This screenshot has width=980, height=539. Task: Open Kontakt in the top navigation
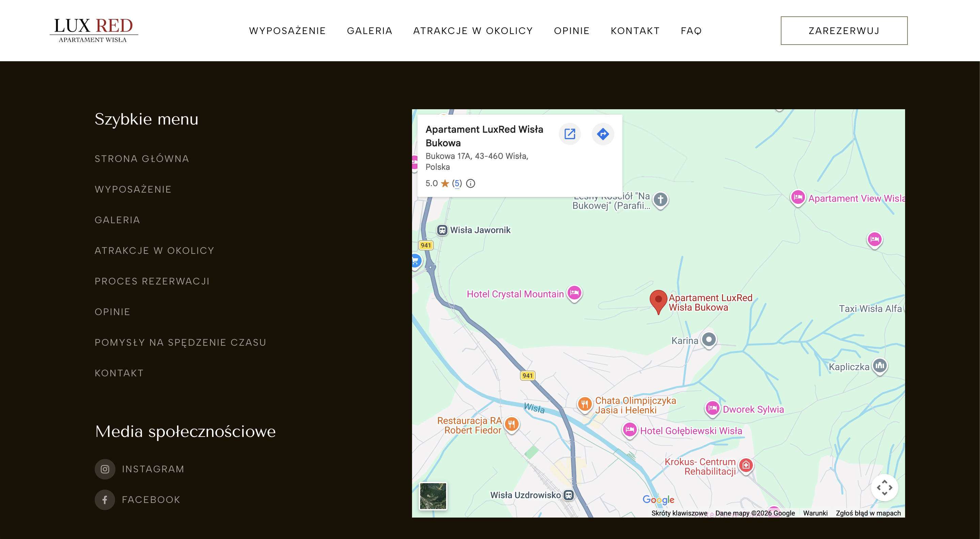(635, 31)
